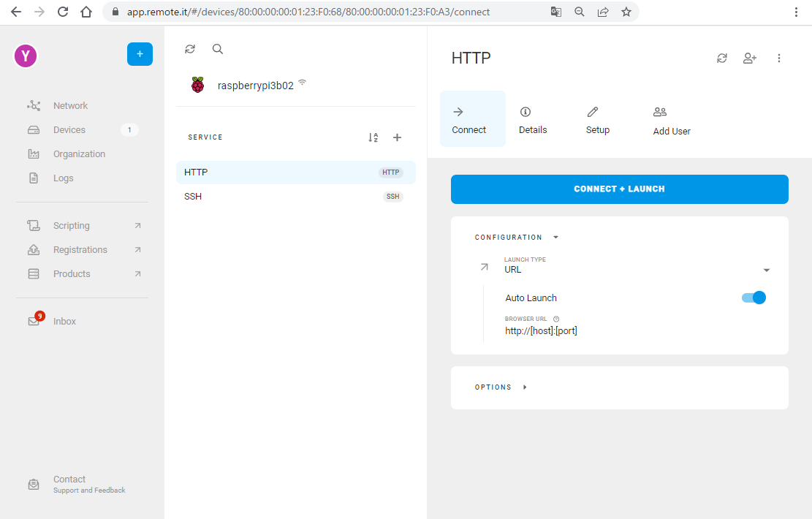Click the share user icon in header

tap(749, 58)
